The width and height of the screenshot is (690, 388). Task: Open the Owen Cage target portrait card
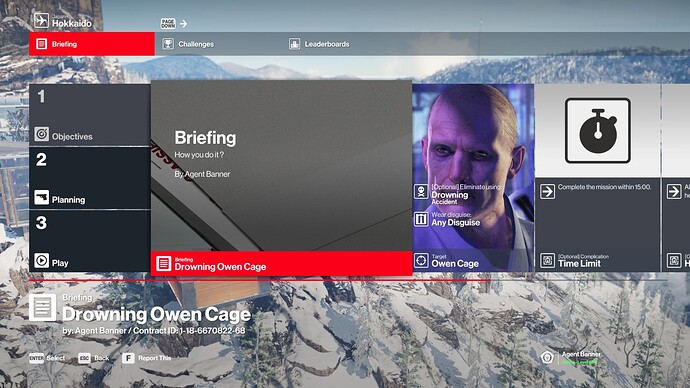pos(473,178)
